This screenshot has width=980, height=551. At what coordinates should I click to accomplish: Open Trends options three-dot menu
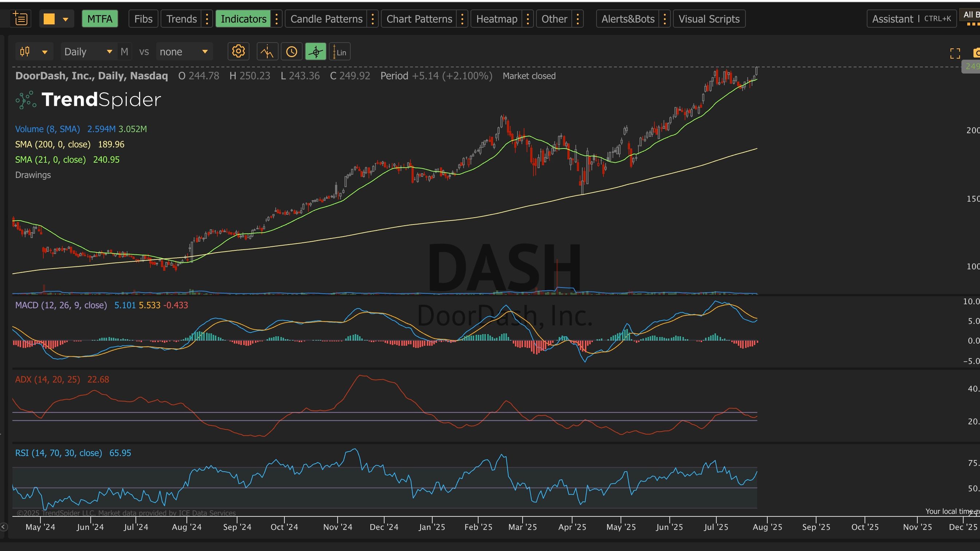click(207, 19)
